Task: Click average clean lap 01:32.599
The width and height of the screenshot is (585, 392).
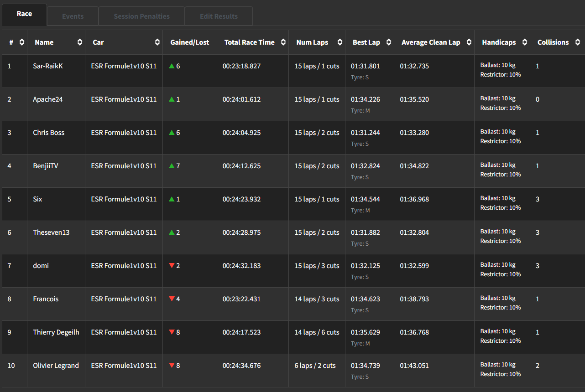Action: [414, 266]
